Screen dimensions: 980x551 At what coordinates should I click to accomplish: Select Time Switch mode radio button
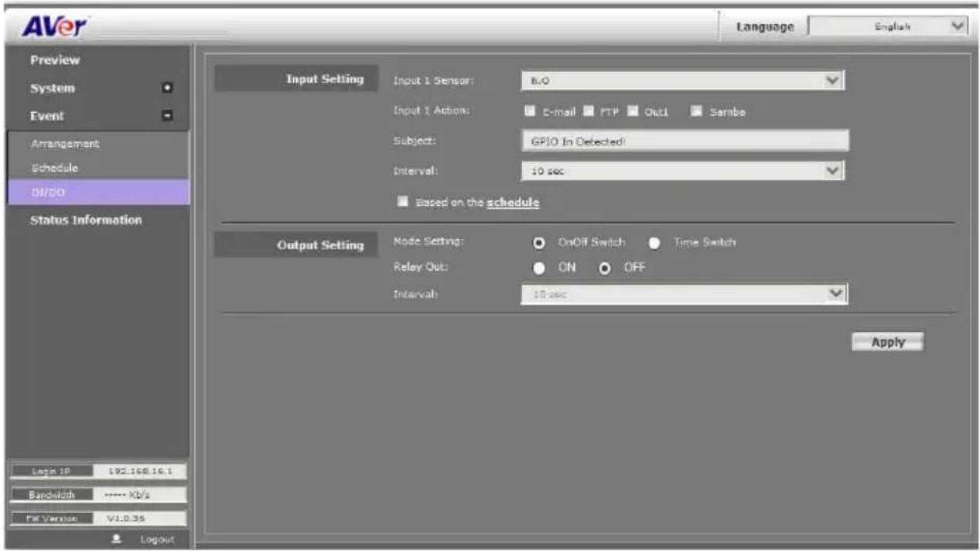point(654,243)
